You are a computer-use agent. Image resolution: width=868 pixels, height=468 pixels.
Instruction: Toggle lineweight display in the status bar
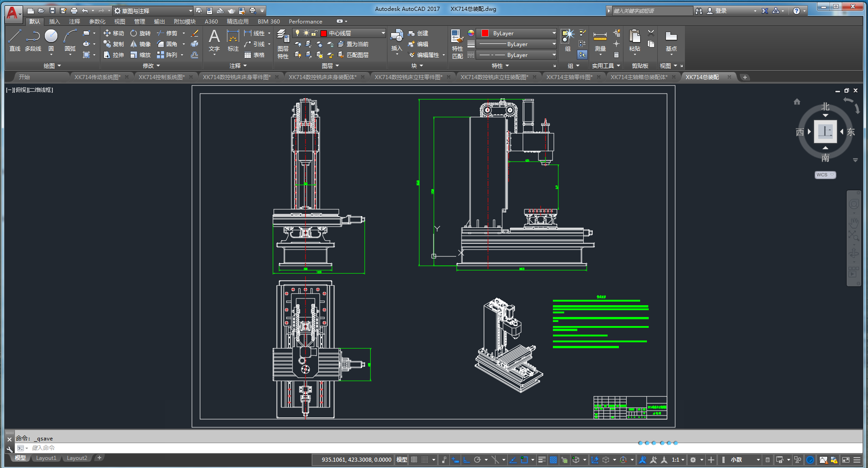(x=542, y=460)
